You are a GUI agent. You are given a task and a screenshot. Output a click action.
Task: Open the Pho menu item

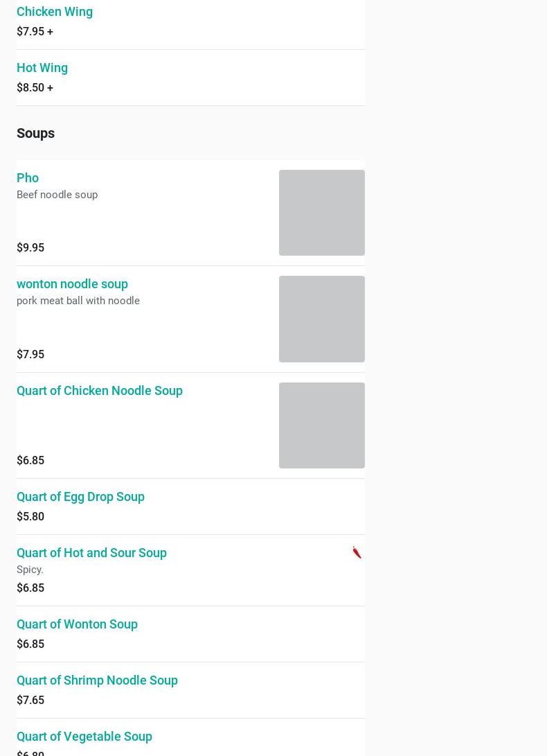coord(28,178)
